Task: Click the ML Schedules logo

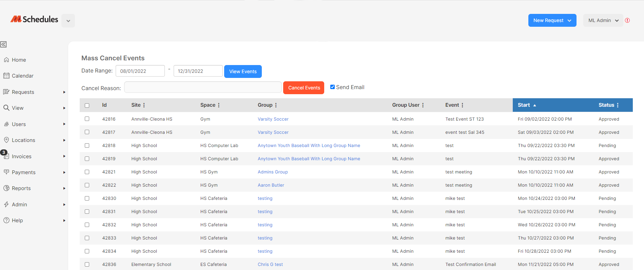Action: click(x=34, y=19)
